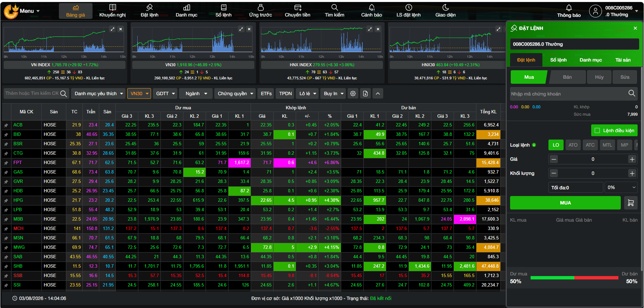The image size is (644, 308).
Task: Increase Giá price with plus button
Action: pyautogui.click(x=632, y=159)
